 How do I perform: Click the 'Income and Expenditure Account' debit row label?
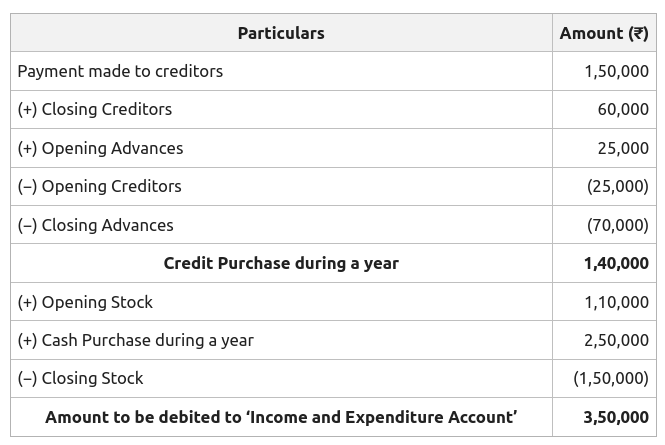click(281, 417)
